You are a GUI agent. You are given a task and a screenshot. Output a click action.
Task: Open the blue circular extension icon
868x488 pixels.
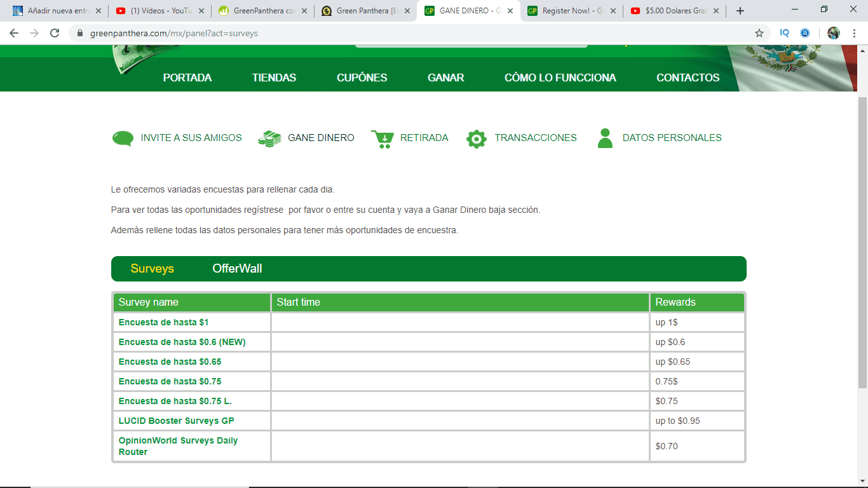tap(805, 33)
